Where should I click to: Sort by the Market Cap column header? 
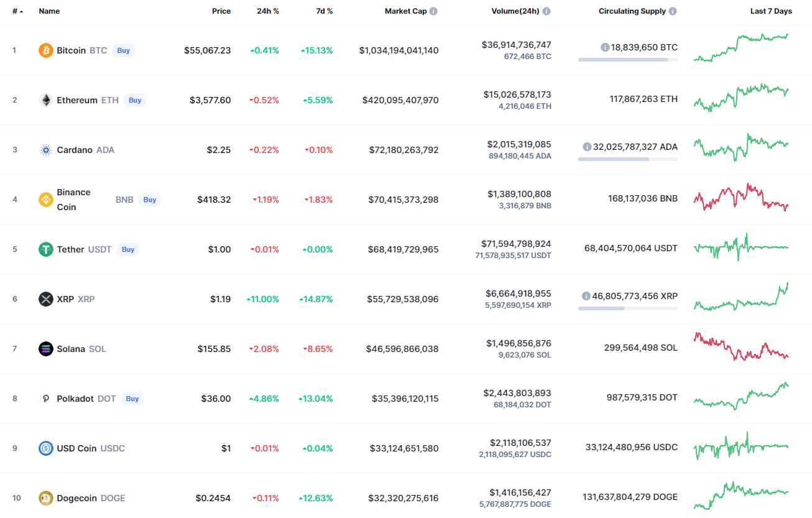[405, 11]
